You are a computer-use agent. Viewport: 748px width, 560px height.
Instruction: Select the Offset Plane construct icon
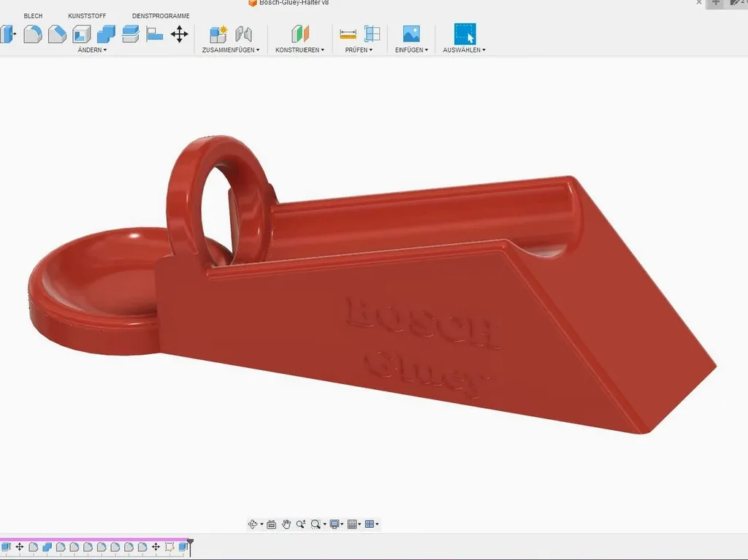click(300, 34)
